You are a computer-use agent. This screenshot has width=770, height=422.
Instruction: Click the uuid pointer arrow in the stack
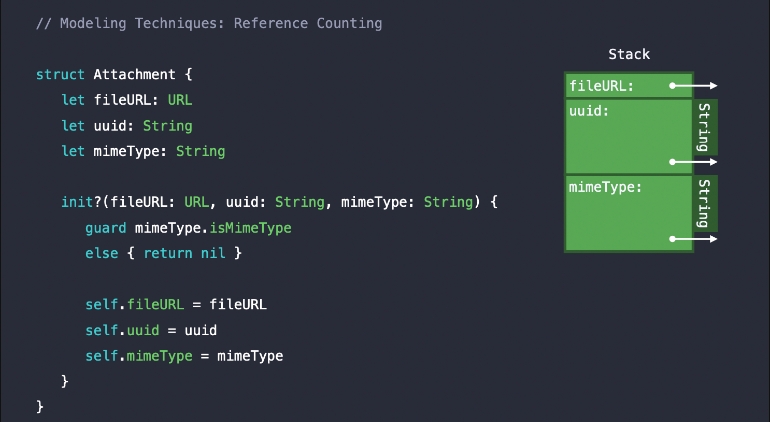coord(693,161)
